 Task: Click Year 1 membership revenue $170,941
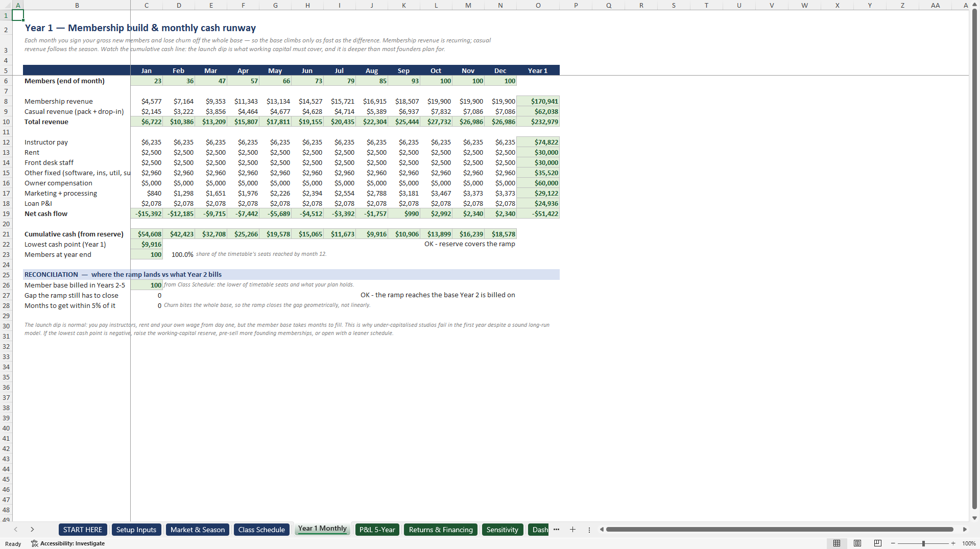tap(538, 101)
